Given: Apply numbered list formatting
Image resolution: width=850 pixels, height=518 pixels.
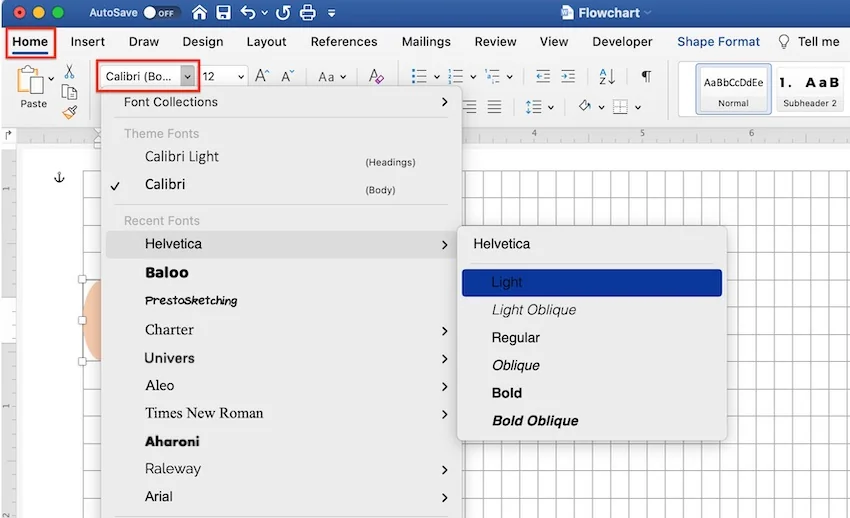Looking at the screenshot, I should (455, 76).
